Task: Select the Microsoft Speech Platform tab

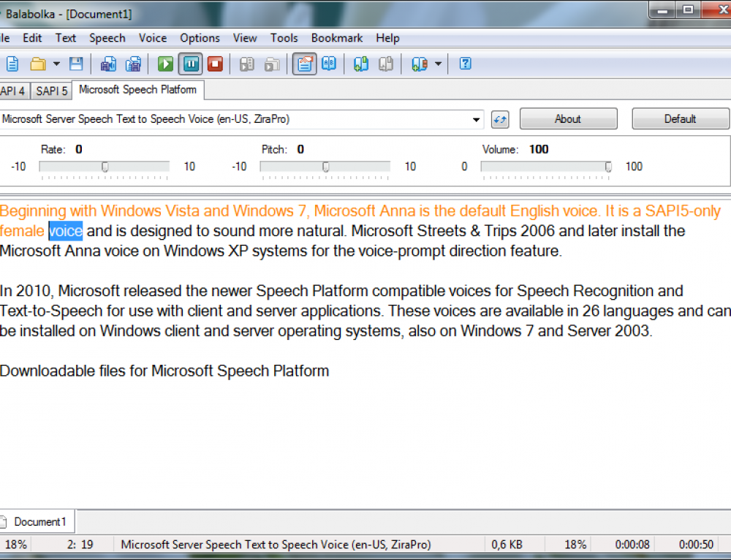Action: coord(137,89)
